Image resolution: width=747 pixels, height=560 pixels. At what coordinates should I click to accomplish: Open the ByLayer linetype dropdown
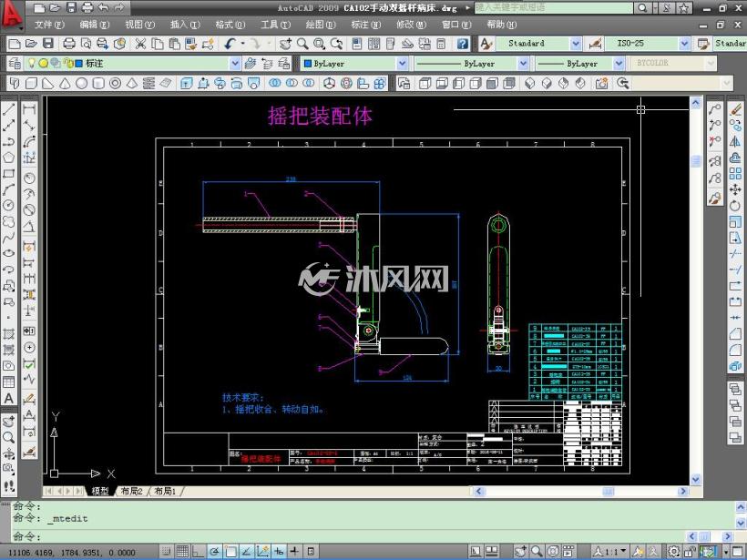(523, 64)
